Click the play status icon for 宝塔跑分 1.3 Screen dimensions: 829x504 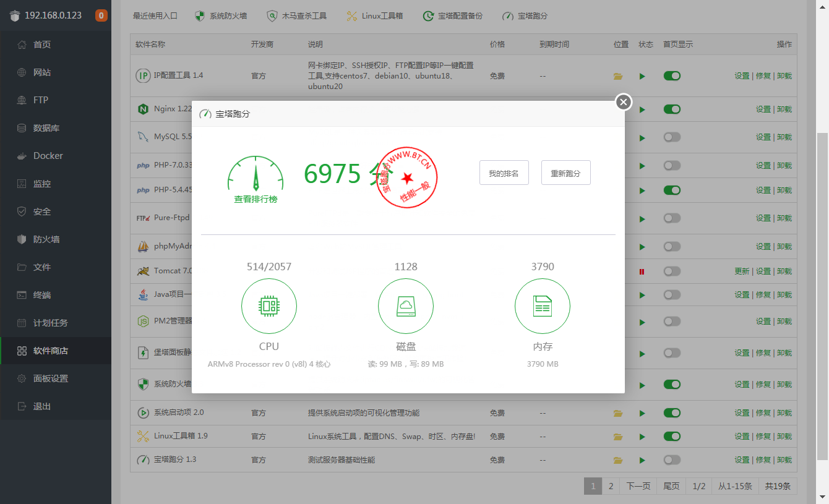(642, 460)
